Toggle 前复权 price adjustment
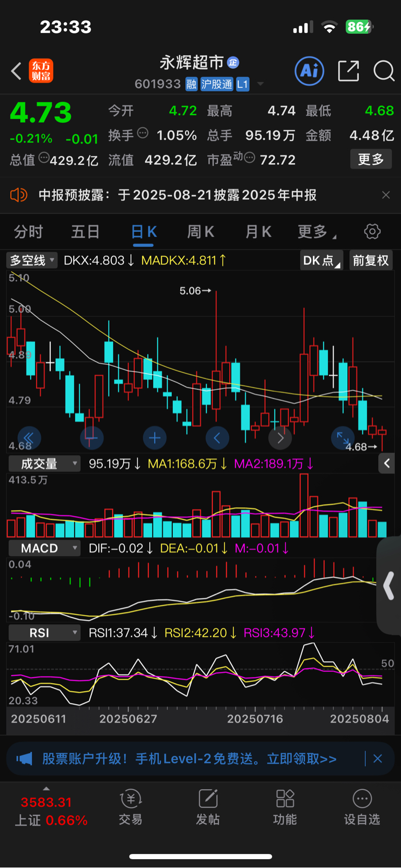 pyautogui.click(x=370, y=260)
